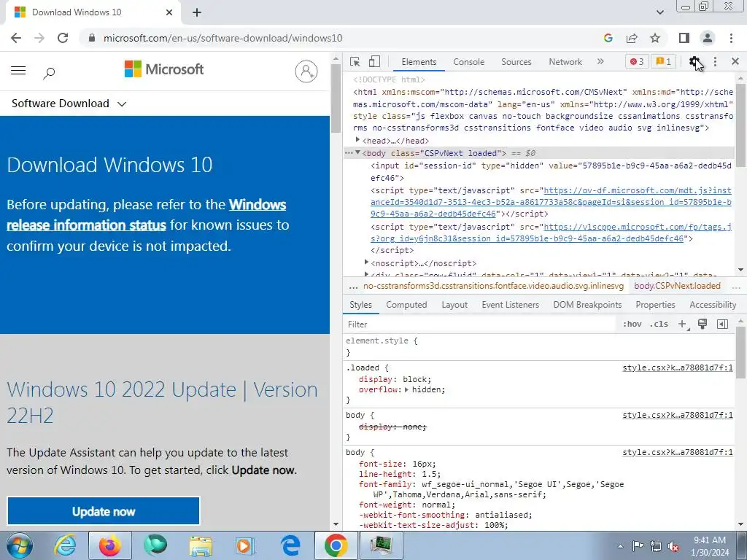Click the leading breadcrumb ellipsis
Image resolution: width=747 pixels, height=560 pixels.
[353, 286]
